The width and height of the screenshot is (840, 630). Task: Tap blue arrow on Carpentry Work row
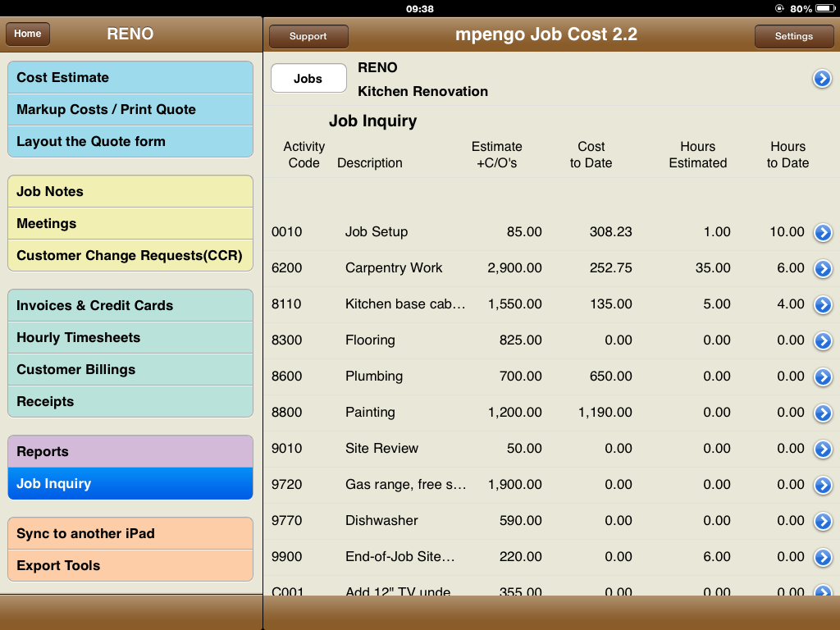(x=822, y=269)
